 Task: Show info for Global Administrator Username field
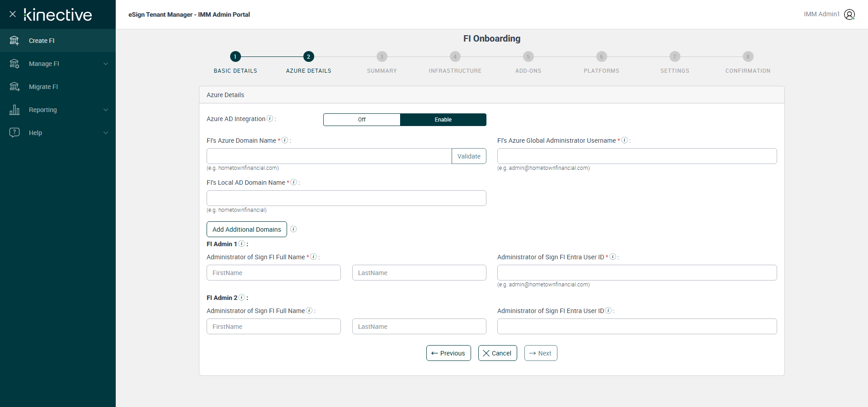pos(624,140)
